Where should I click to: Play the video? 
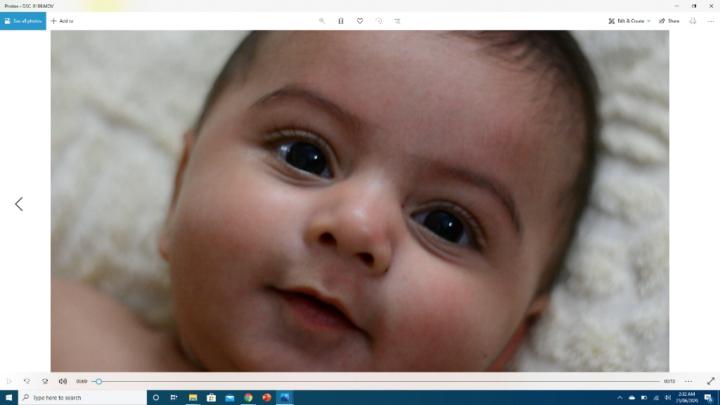pyautogui.click(x=9, y=381)
